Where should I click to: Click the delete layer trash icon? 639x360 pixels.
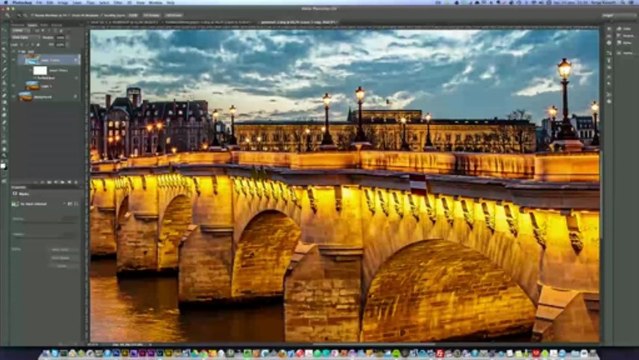click(x=76, y=182)
